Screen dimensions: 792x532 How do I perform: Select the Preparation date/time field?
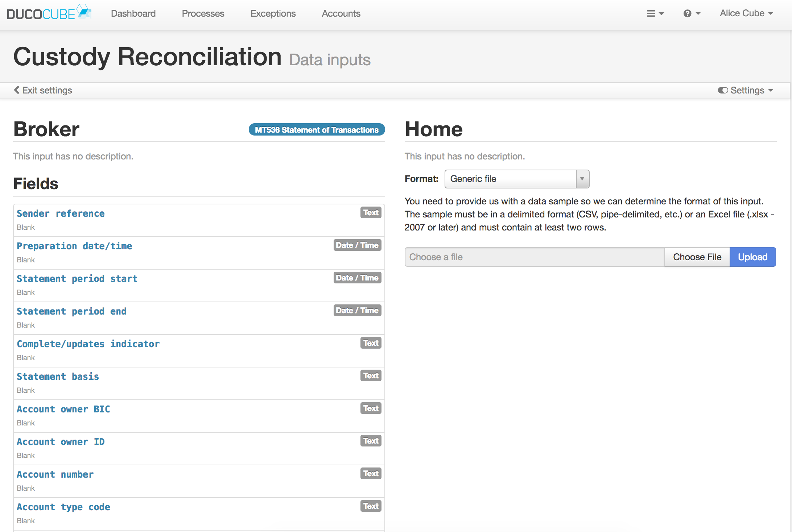click(74, 246)
